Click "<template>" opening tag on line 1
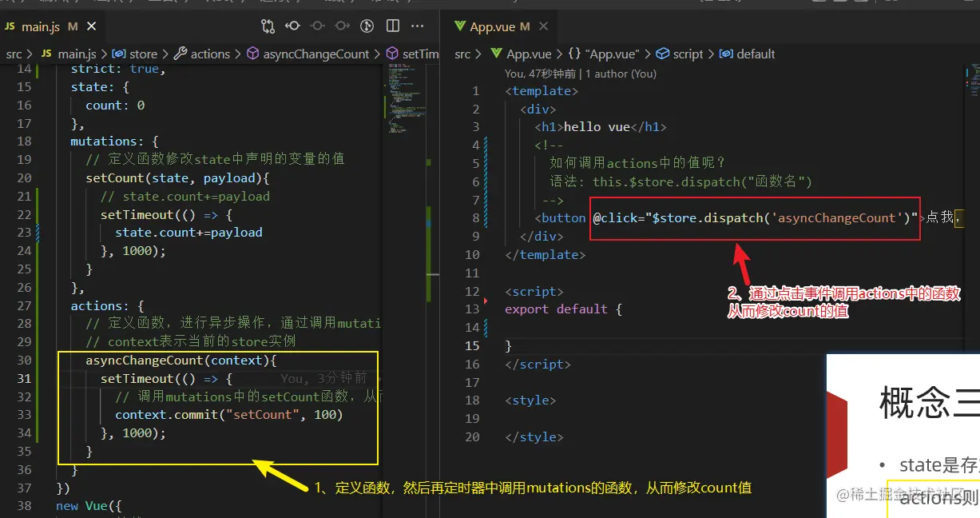 pos(542,91)
